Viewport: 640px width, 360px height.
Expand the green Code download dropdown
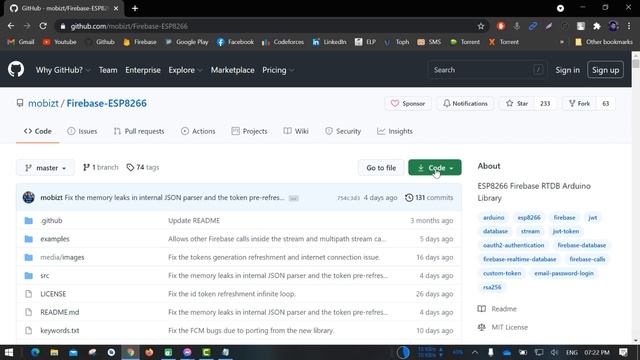[x=435, y=167]
